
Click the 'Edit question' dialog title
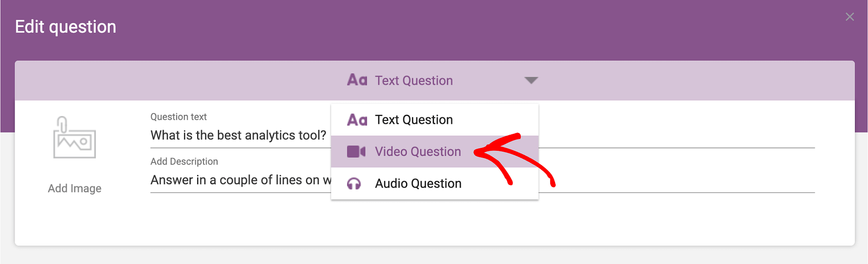point(66,27)
